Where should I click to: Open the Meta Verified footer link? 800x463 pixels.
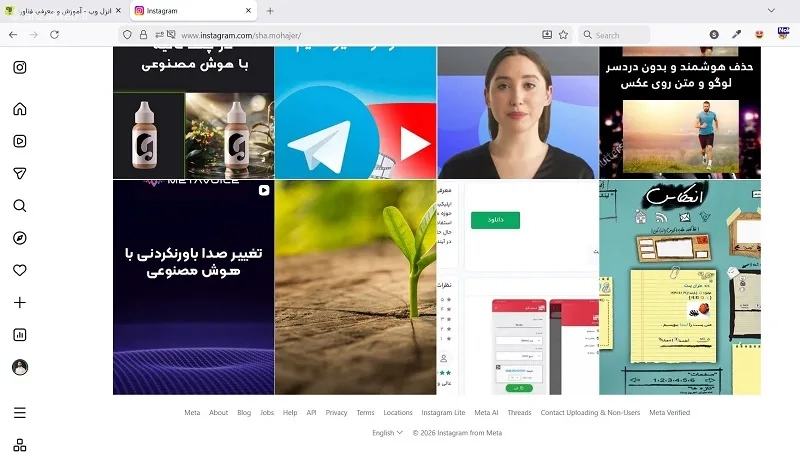tap(669, 412)
